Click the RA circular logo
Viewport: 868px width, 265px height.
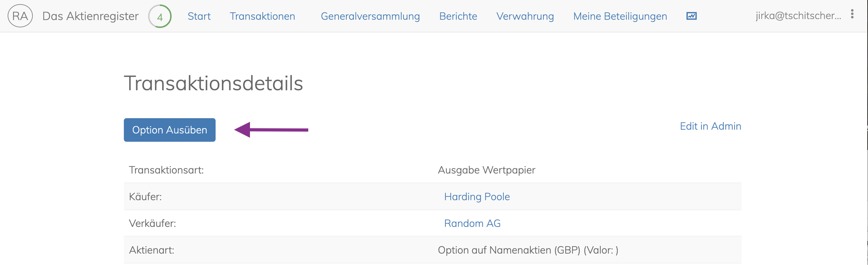(20, 16)
